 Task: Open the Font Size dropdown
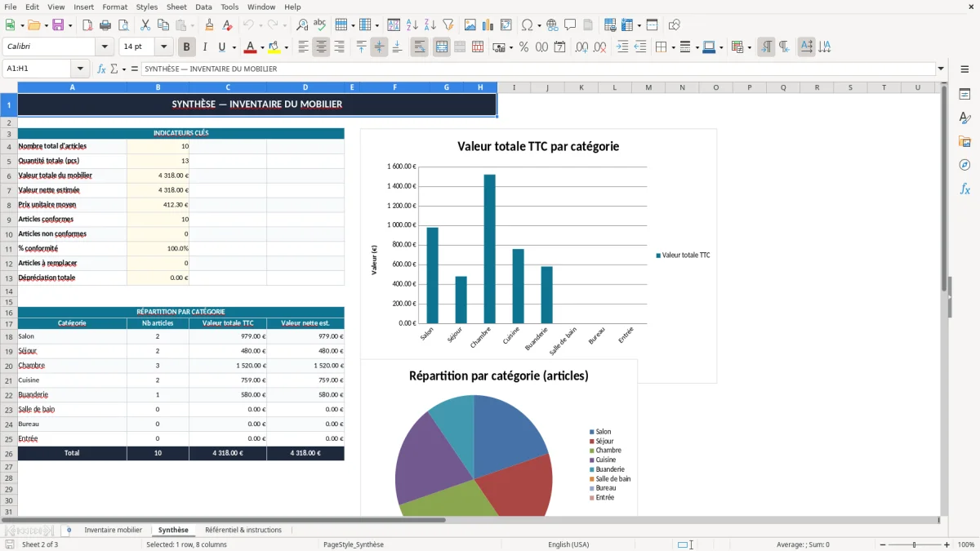tap(163, 47)
